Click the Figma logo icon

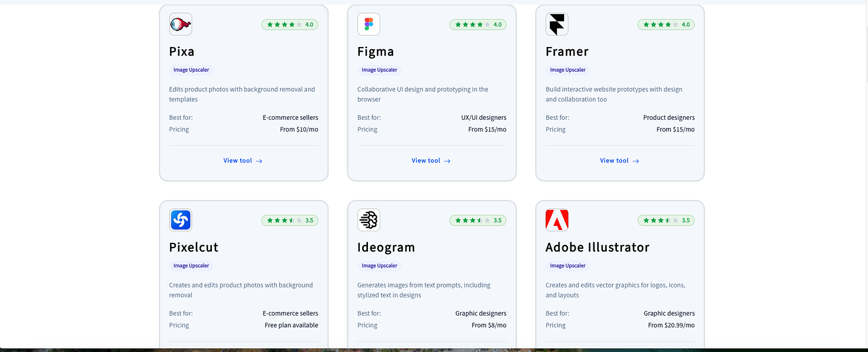tap(369, 25)
